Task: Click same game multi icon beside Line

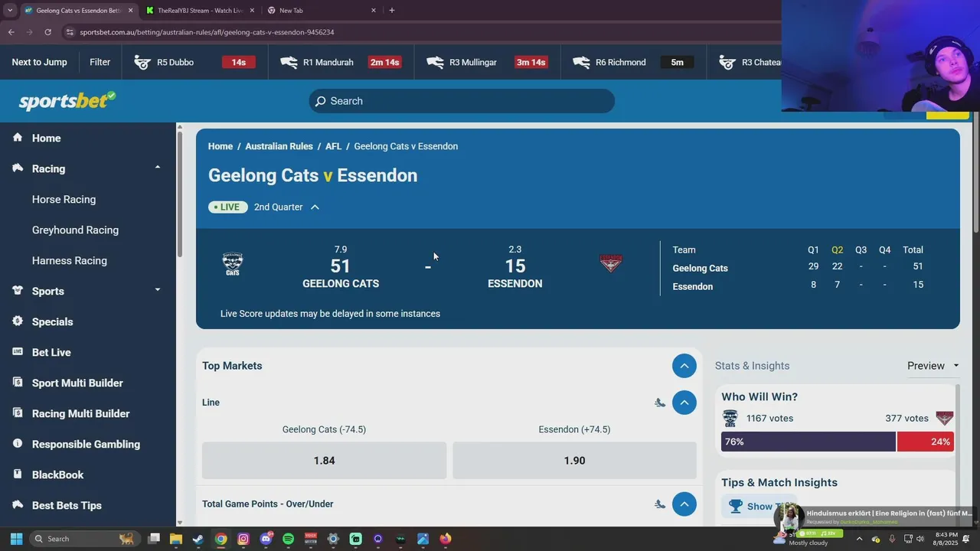Action: click(659, 403)
